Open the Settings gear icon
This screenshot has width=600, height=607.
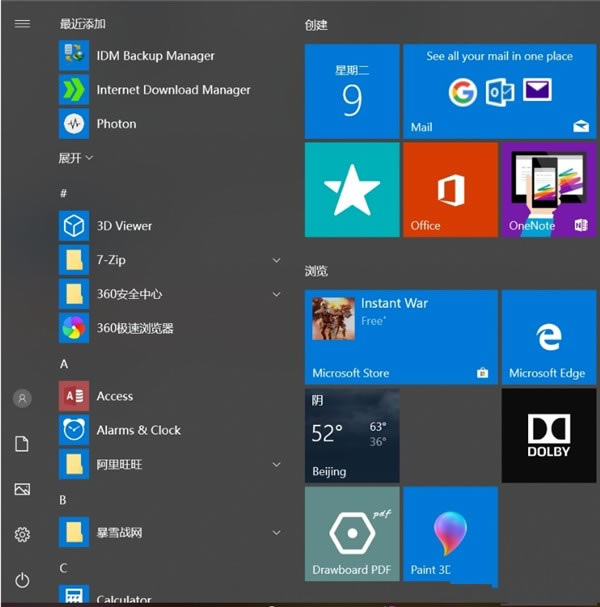click(22, 535)
